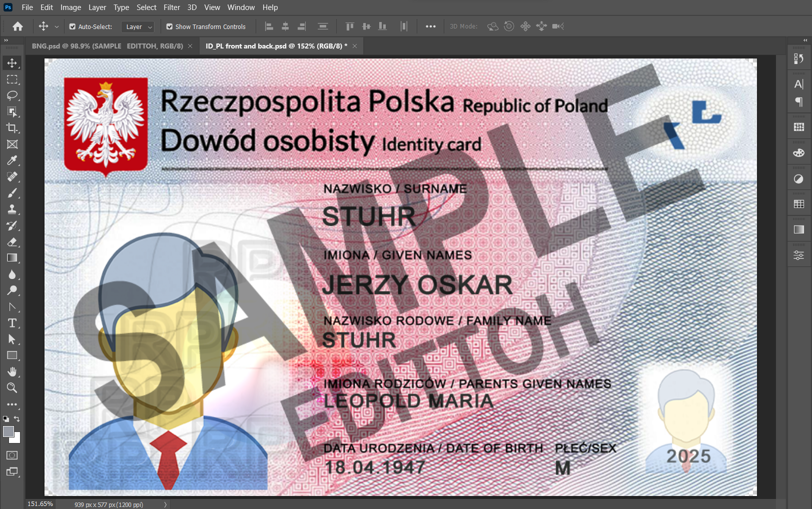Open the Window menu
The width and height of the screenshot is (812, 509).
pyautogui.click(x=241, y=7)
